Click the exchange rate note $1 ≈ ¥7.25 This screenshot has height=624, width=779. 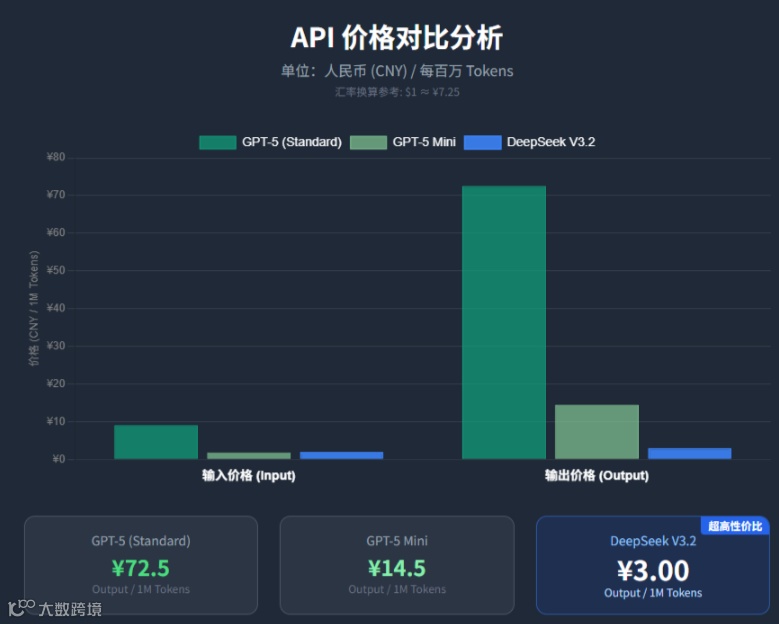point(397,92)
